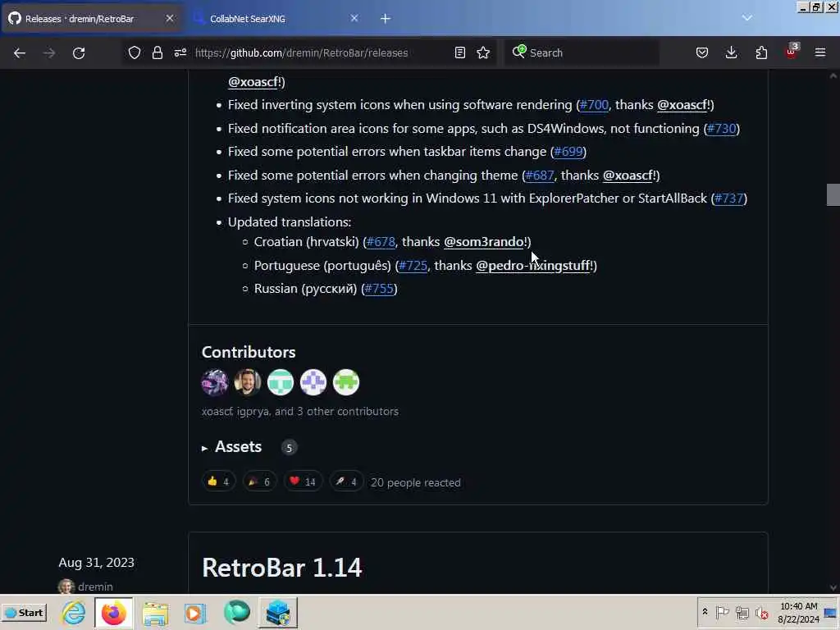The height and width of the screenshot is (630, 840).
Task: Open the muted volume tray icon
Action: tap(761, 612)
